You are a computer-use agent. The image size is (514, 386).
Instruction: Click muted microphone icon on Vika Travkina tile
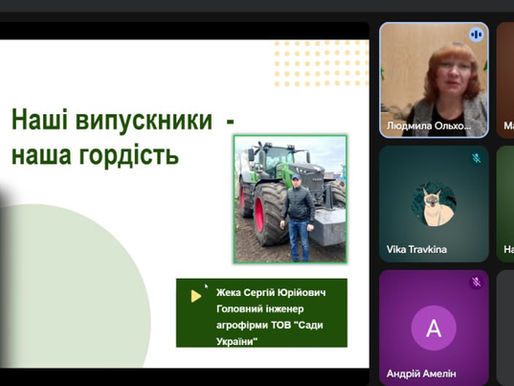click(x=477, y=158)
